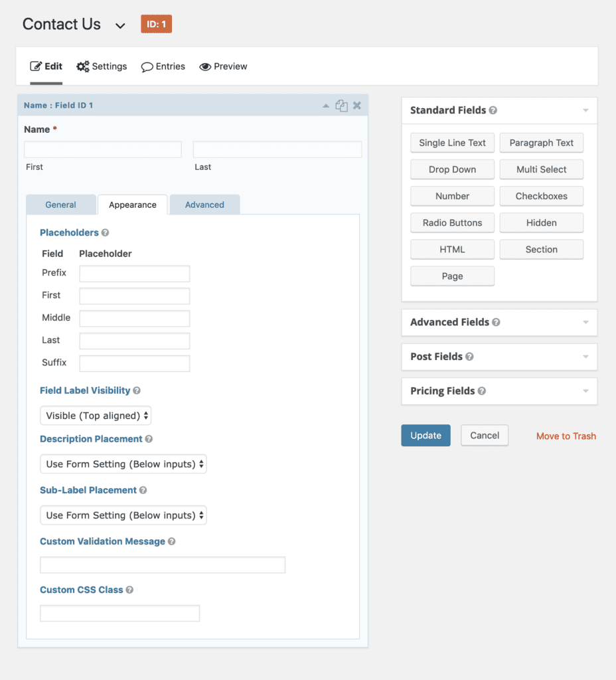Click the Move to Trash link
Screen dimensions: 616x680
pyautogui.click(x=566, y=436)
